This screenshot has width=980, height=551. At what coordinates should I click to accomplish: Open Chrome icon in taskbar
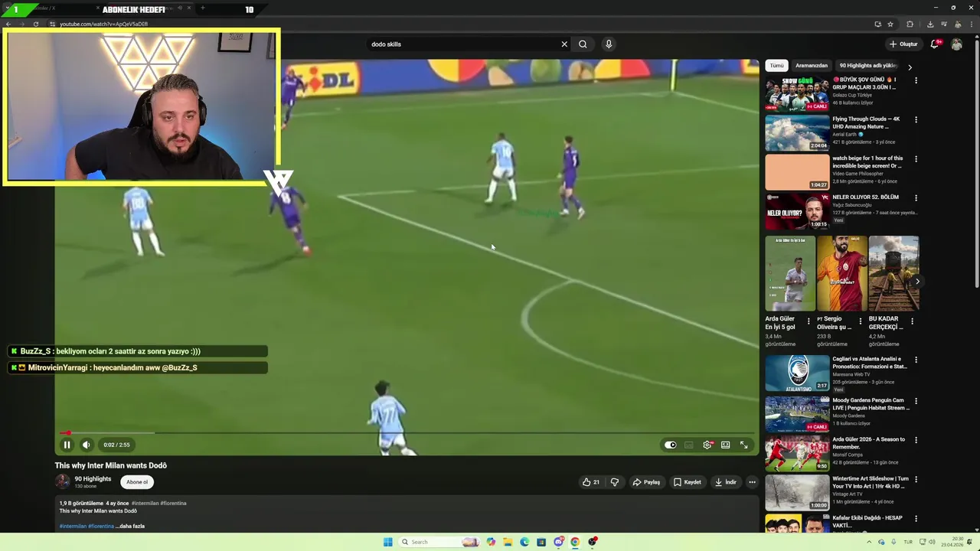[575, 542]
